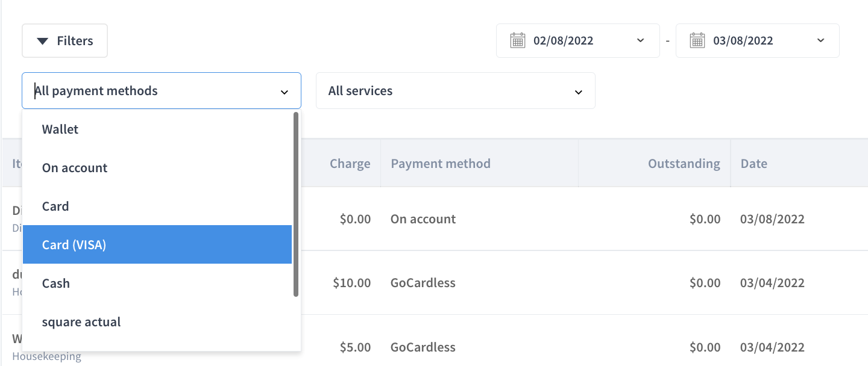Click the payment methods list scrollbar
This screenshot has width=868, height=366.
pos(296,204)
